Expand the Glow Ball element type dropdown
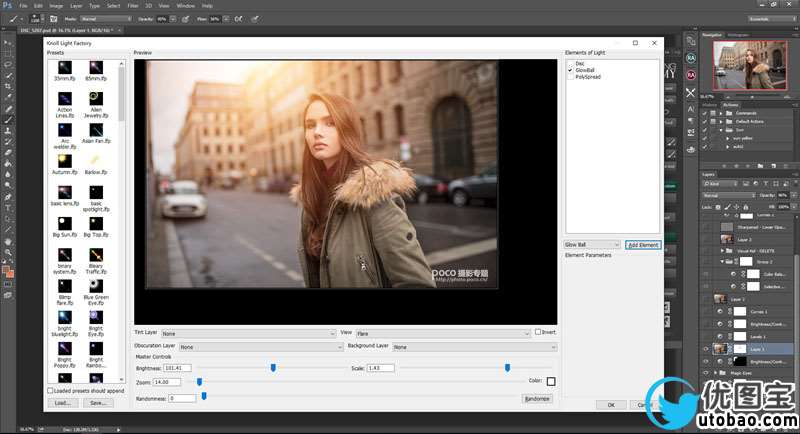 pyautogui.click(x=592, y=245)
